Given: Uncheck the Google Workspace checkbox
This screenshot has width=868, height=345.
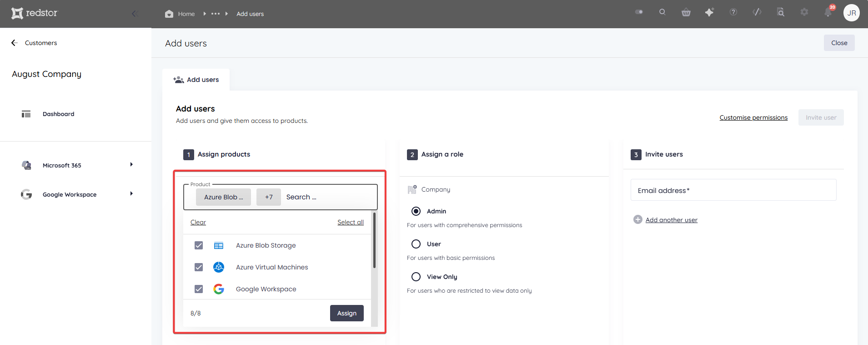Looking at the screenshot, I should point(199,289).
